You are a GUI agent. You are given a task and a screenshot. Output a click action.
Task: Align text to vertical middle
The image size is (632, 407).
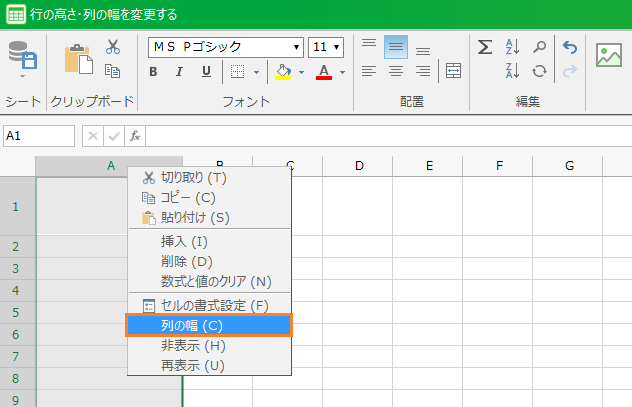click(x=396, y=47)
